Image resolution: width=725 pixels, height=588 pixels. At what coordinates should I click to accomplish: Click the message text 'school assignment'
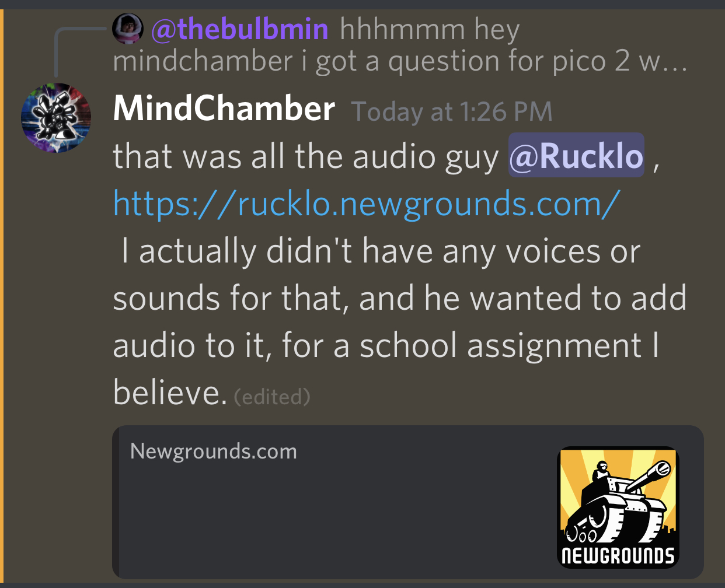point(500,345)
